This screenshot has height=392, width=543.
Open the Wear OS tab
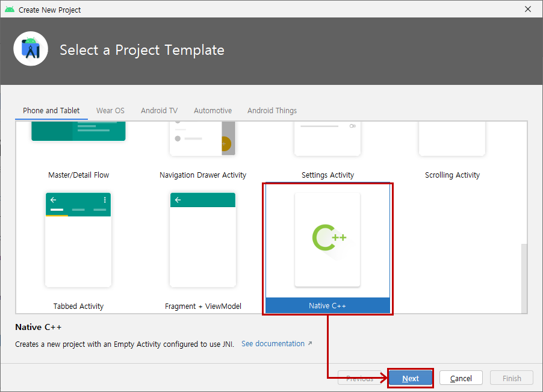point(110,110)
